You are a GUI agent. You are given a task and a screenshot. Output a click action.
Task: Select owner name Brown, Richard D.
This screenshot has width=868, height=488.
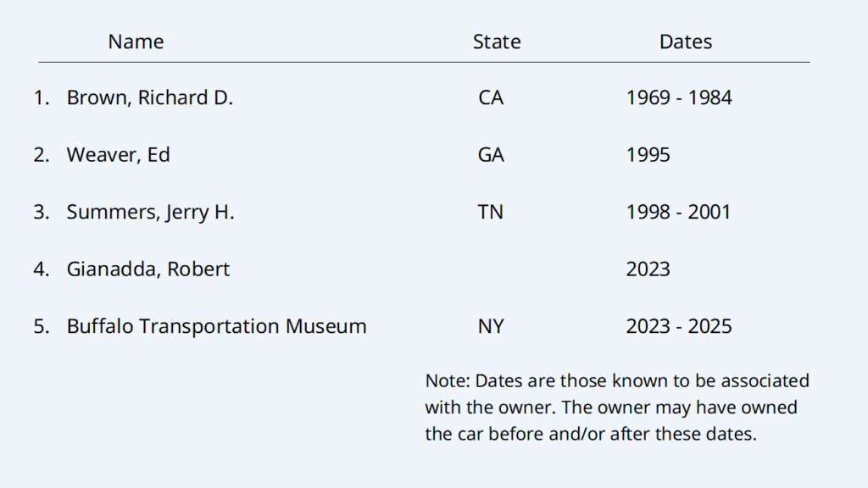(x=150, y=98)
